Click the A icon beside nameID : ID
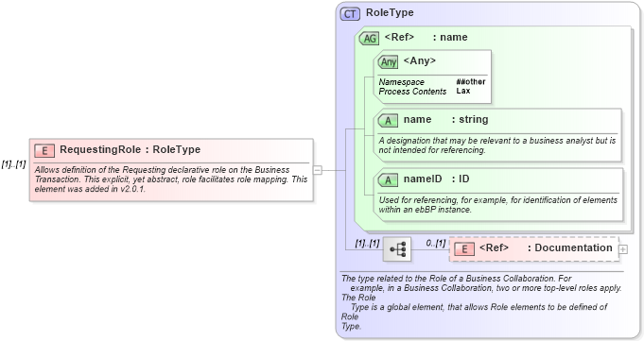 [x=388, y=180]
